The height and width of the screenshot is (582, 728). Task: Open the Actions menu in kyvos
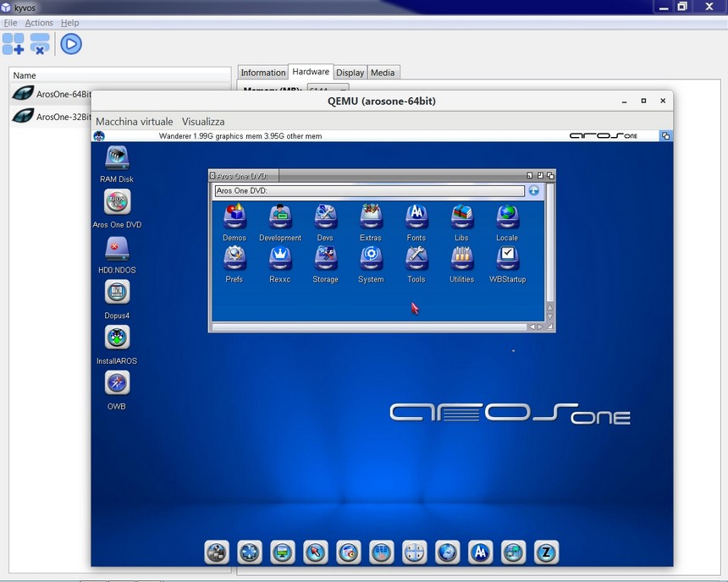click(x=39, y=23)
